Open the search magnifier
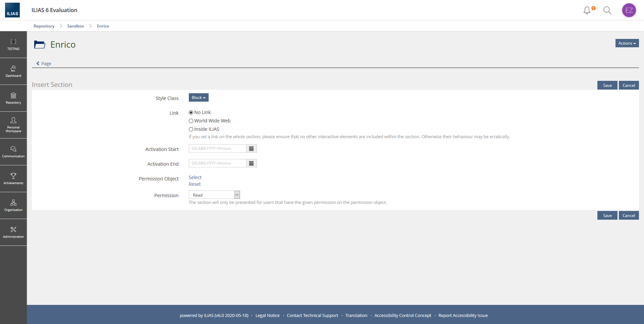 [x=607, y=10]
